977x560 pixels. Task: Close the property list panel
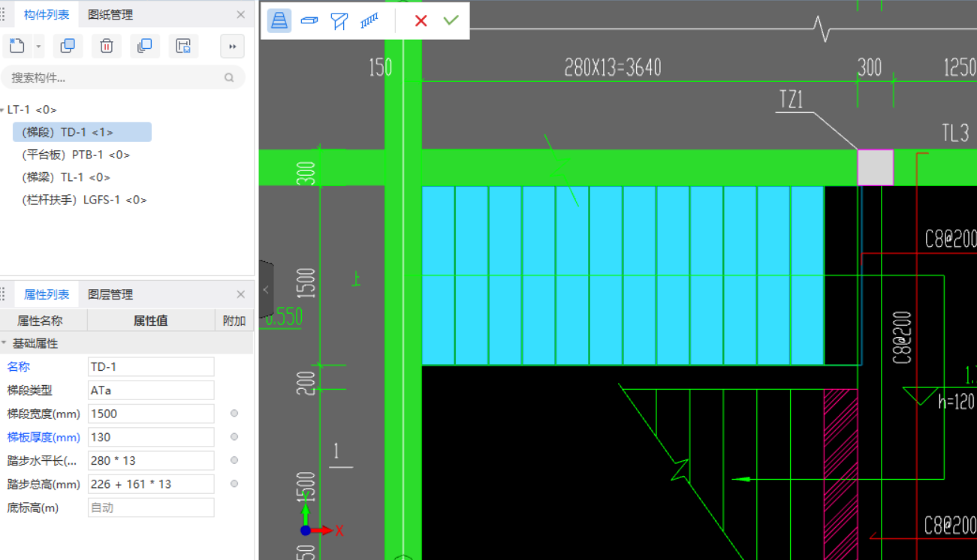tap(240, 294)
